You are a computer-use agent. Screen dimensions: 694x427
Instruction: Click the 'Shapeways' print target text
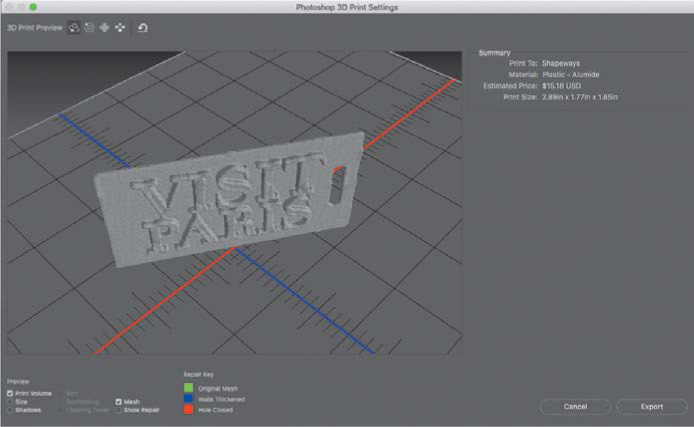(561, 63)
